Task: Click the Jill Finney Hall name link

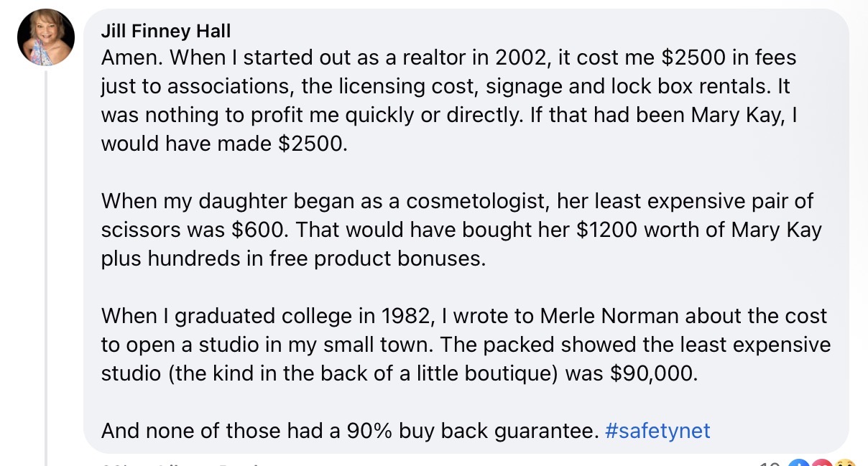Action: (166, 32)
